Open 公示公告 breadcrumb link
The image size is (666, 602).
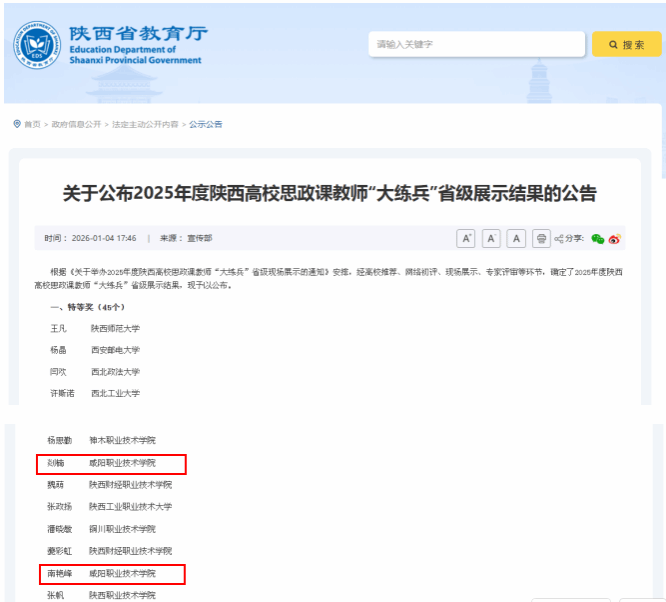point(206,124)
